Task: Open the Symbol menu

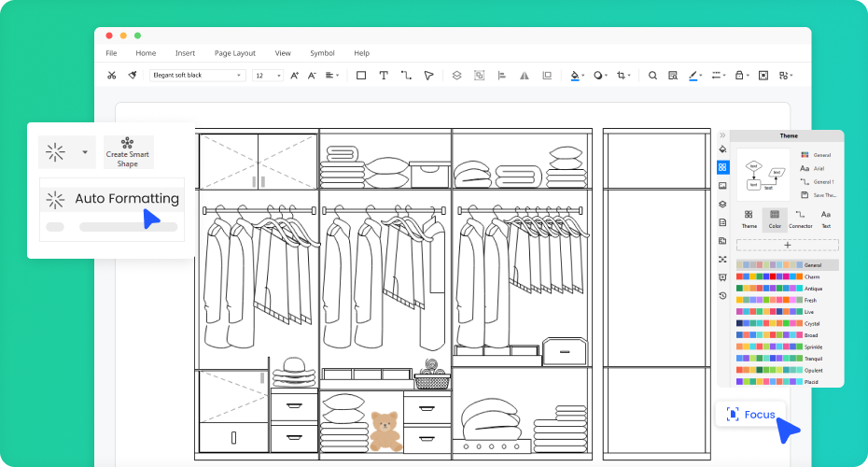Action: click(322, 53)
